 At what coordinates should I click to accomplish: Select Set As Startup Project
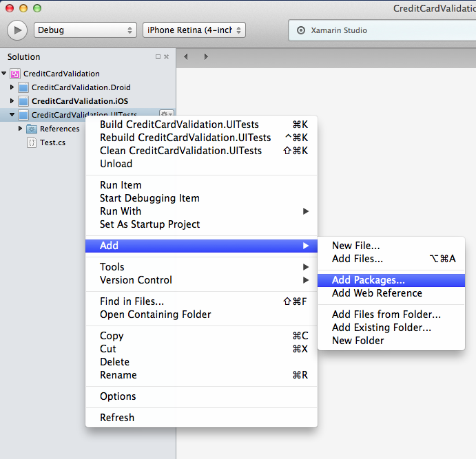click(x=149, y=224)
